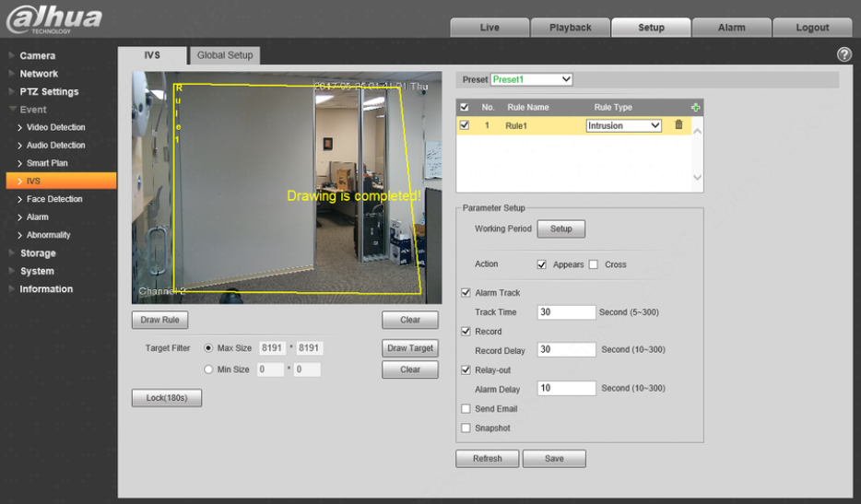Open the Intrusion rule type dropdown

tap(623, 125)
